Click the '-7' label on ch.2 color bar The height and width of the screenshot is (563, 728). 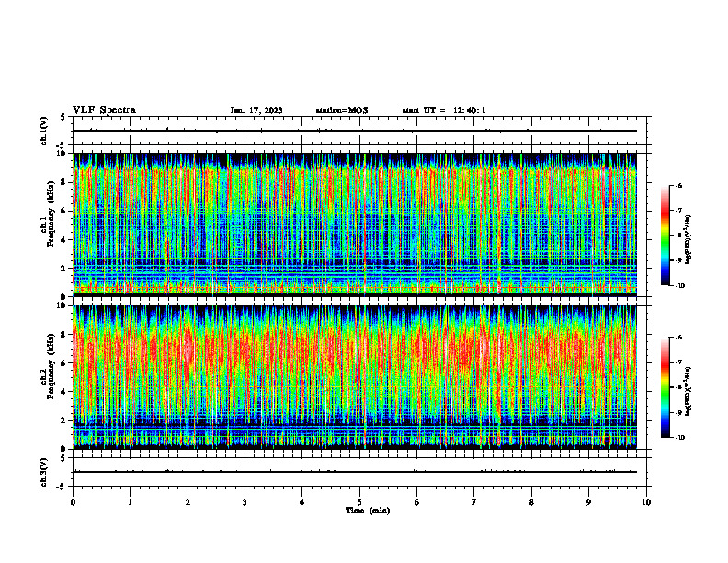coord(678,362)
